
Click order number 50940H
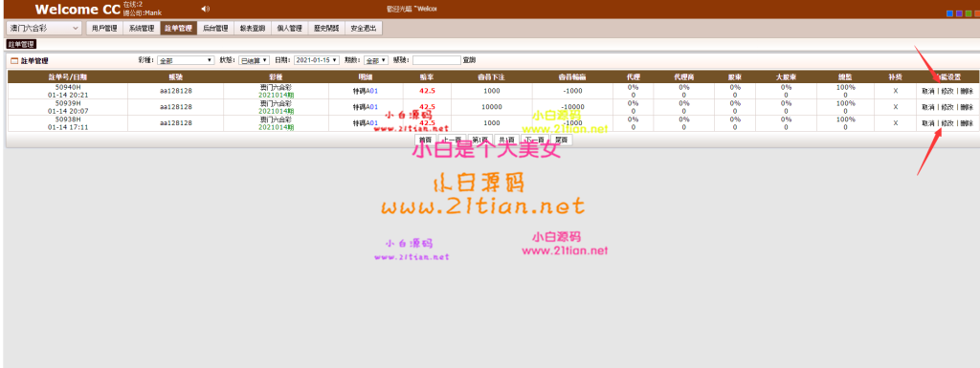point(68,87)
